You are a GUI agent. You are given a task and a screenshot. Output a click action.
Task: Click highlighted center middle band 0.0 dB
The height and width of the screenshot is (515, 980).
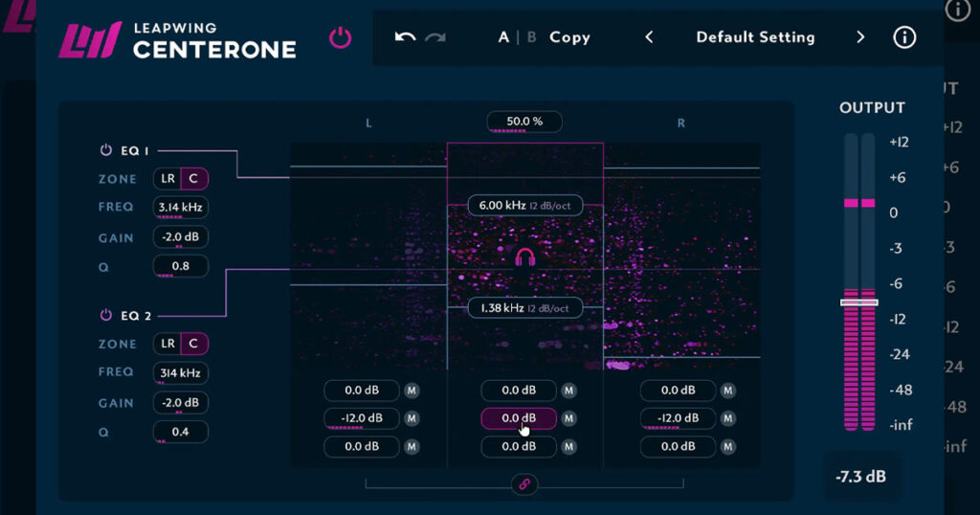point(518,418)
